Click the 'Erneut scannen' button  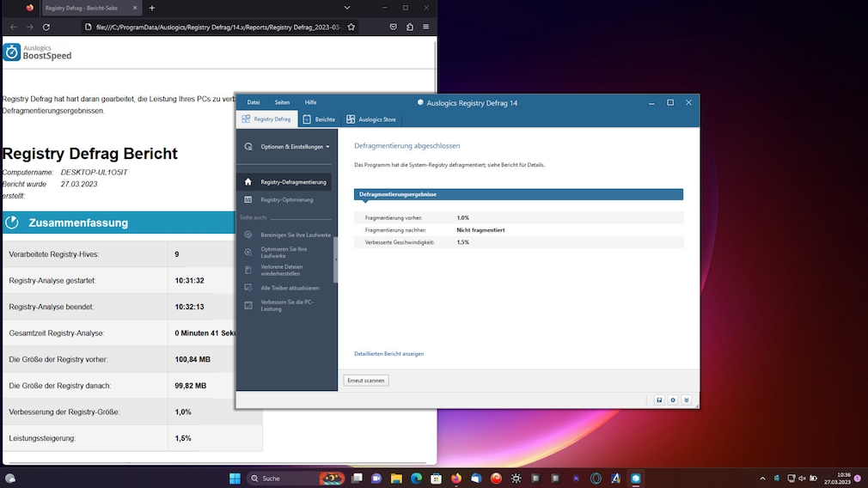366,380
